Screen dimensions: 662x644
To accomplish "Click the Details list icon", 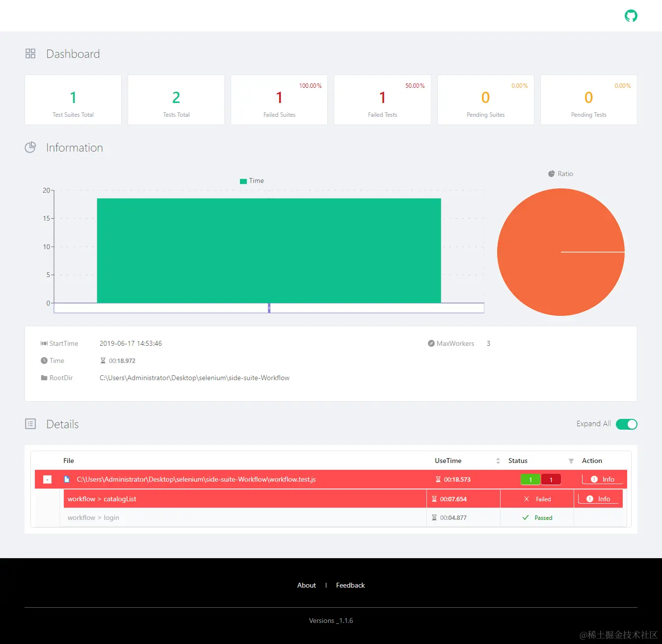I will coord(30,424).
